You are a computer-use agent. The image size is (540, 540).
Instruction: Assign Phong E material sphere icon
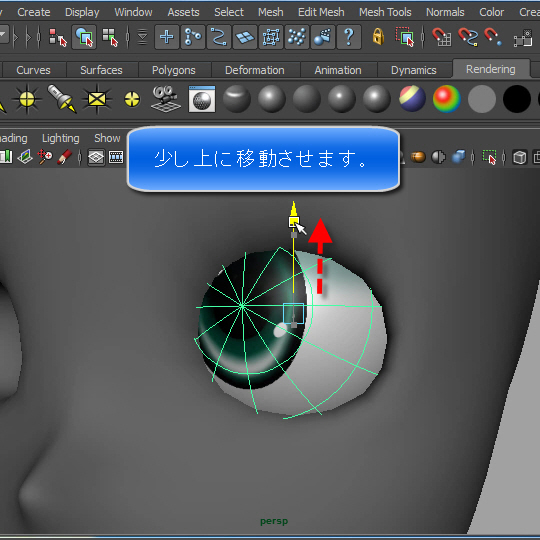377,99
